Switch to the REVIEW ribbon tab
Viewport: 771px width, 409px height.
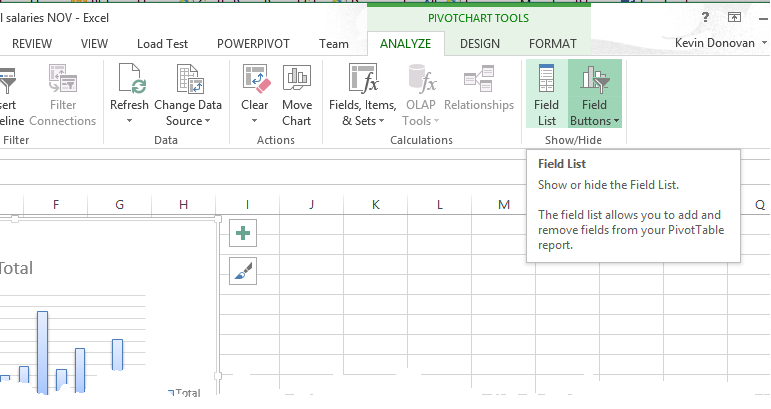click(x=32, y=44)
